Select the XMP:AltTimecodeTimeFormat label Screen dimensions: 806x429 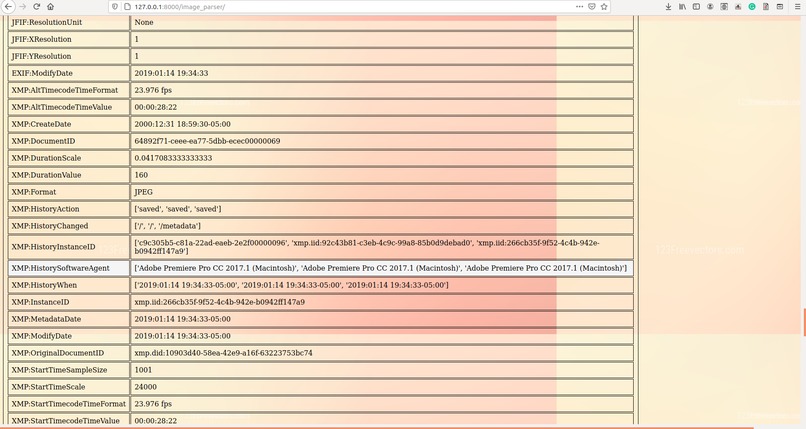click(x=65, y=90)
